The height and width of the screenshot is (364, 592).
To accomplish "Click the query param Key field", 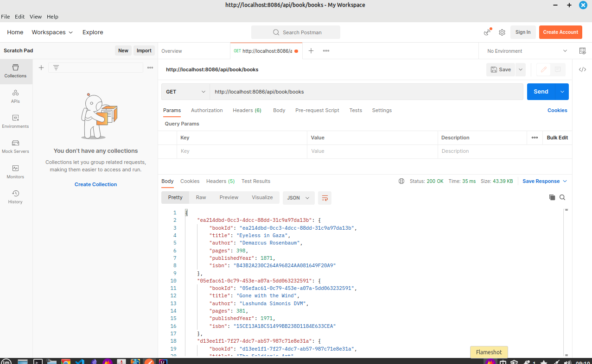I will (x=242, y=151).
